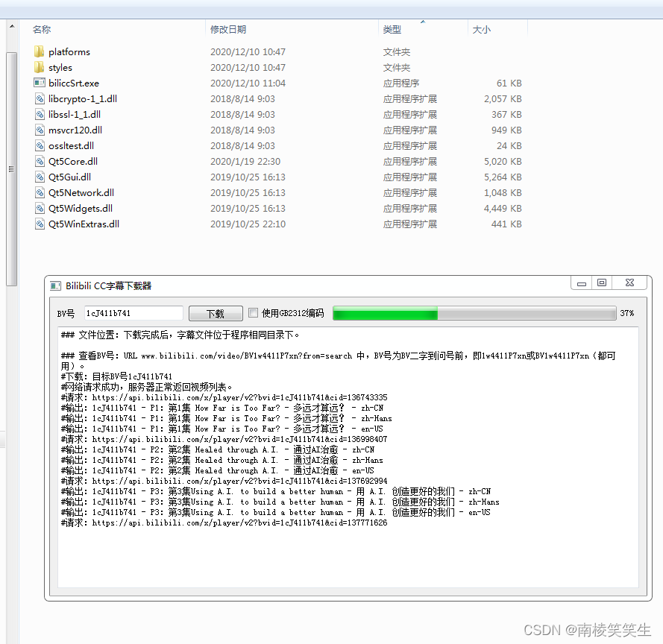
Task: Click the 5,264 KB size value
Action: [x=503, y=177]
